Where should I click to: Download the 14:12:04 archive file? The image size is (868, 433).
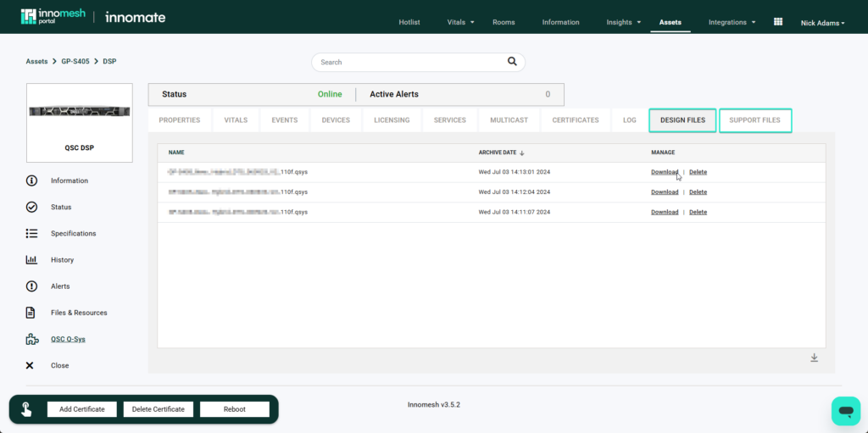[x=665, y=192]
